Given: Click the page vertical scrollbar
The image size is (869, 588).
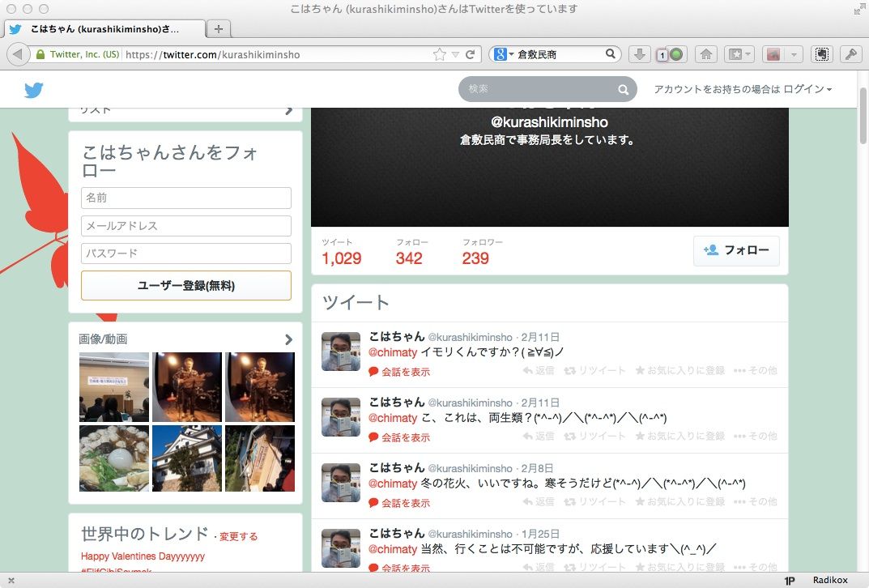Looking at the screenshot, I should [x=863, y=115].
